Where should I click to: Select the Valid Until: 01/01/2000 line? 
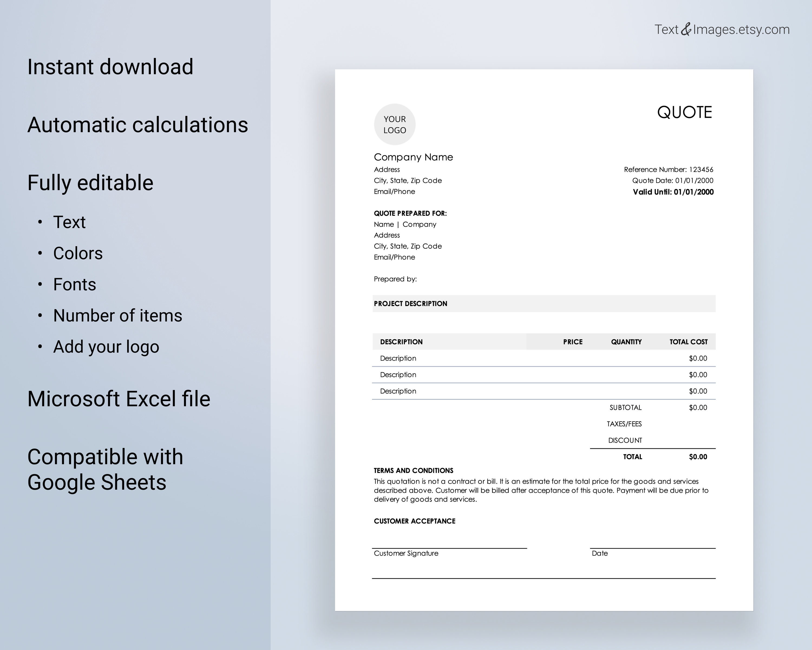673,192
